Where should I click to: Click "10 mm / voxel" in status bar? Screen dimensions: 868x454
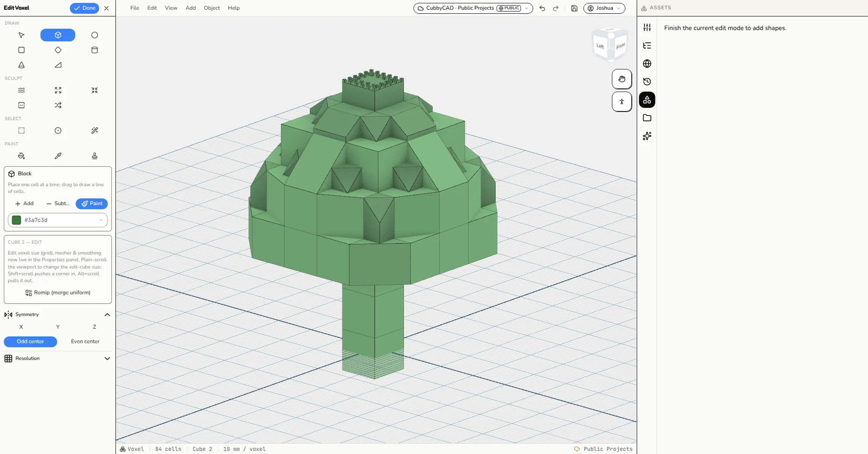point(245,449)
